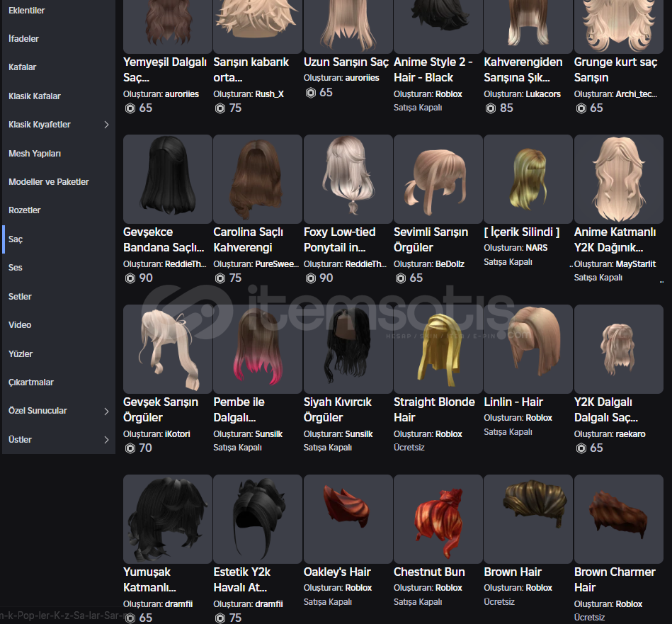Open creator PureSwee... profile link
Image resolution: width=672 pixels, height=624 pixels.
tap(277, 264)
